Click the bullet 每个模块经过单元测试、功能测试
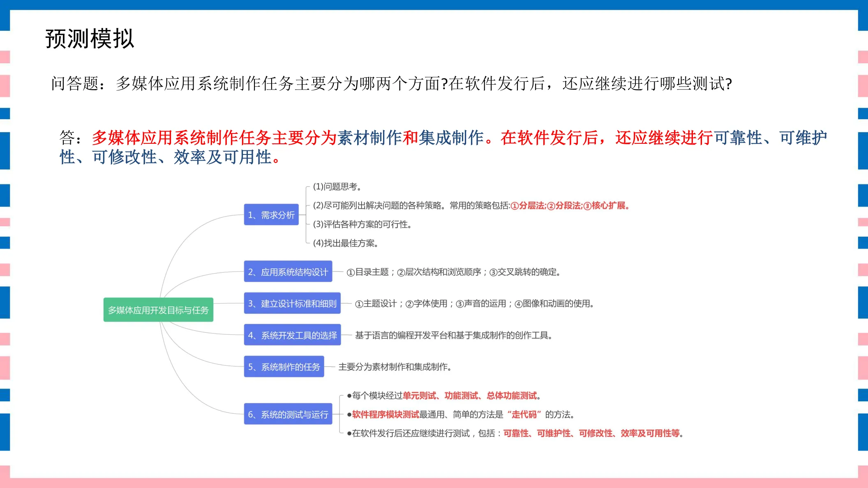Viewport: 868px width, 488px height. pyautogui.click(x=444, y=396)
